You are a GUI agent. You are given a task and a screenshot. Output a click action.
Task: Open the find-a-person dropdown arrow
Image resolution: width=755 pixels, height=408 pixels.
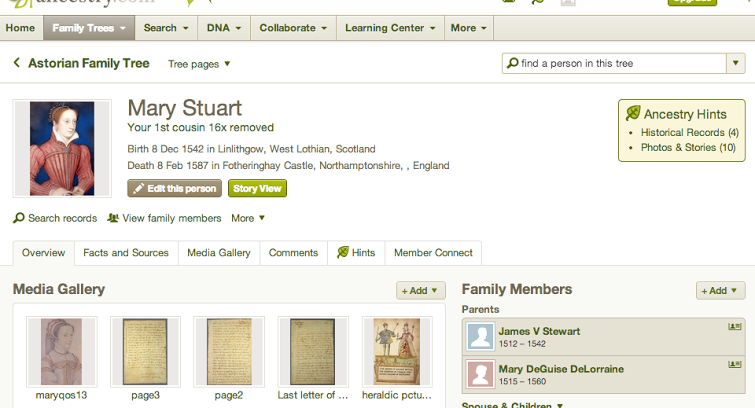pyautogui.click(x=735, y=64)
